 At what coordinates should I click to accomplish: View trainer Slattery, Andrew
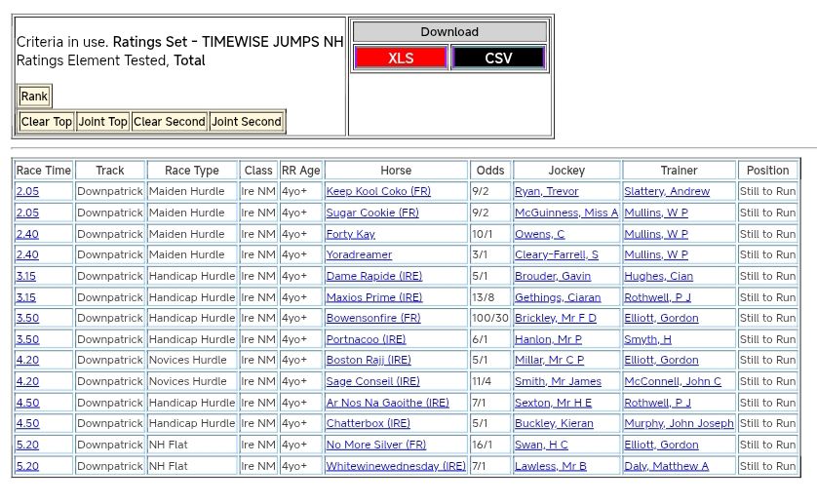coord(667,192)
